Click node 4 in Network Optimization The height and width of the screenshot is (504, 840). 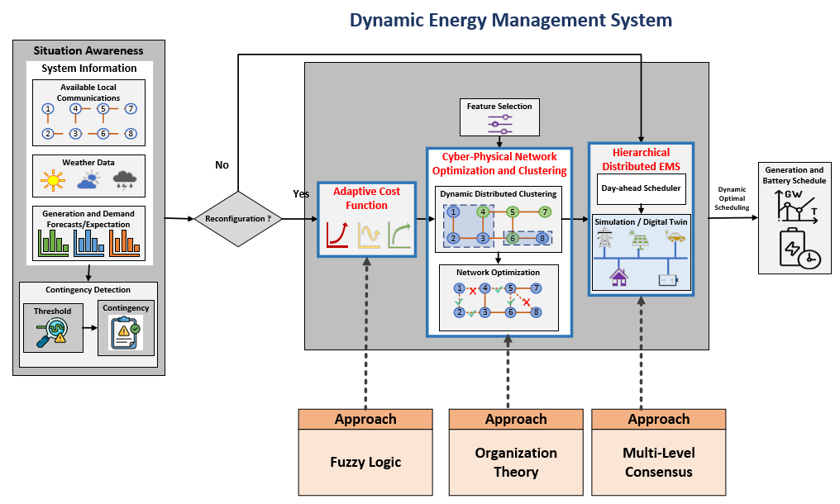(x=484, y=288)
